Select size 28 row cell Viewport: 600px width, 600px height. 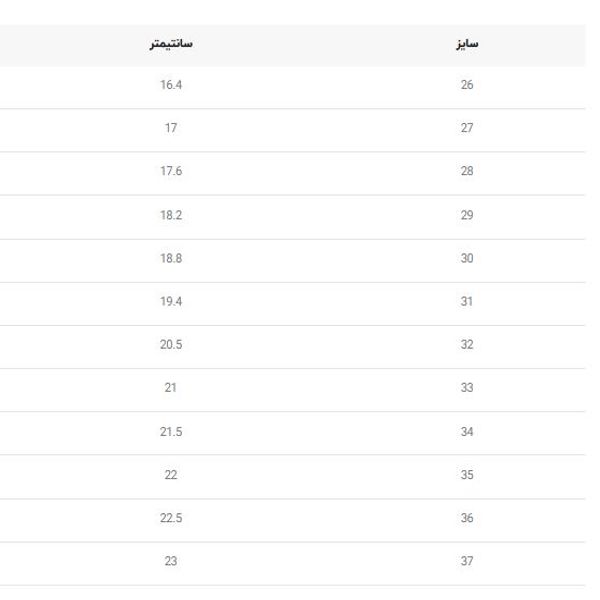coord(467,172)
